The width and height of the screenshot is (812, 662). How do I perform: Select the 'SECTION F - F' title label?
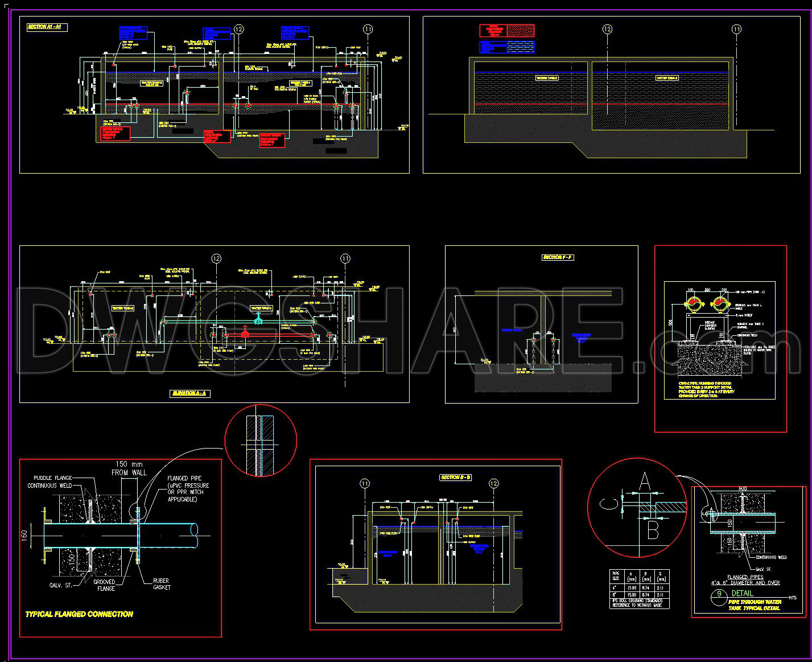coord(558,258)
